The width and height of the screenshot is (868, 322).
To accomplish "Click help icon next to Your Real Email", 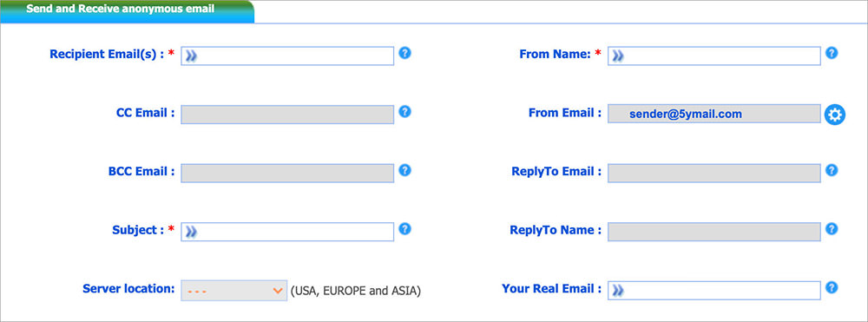I will 832,287.
